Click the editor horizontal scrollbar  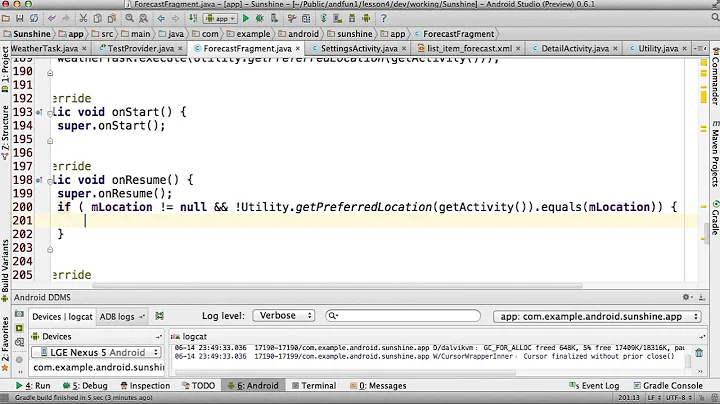tap(338, 286)
